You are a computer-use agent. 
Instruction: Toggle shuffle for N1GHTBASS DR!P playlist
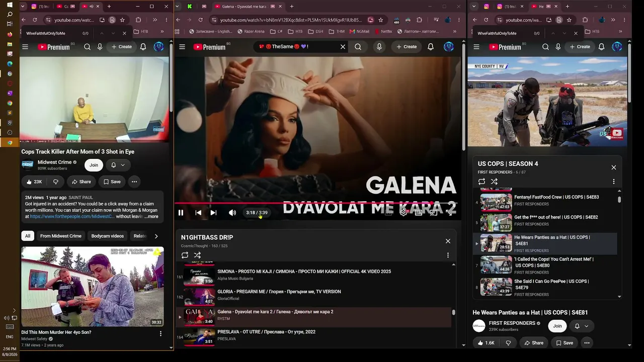tap(197, 255)
